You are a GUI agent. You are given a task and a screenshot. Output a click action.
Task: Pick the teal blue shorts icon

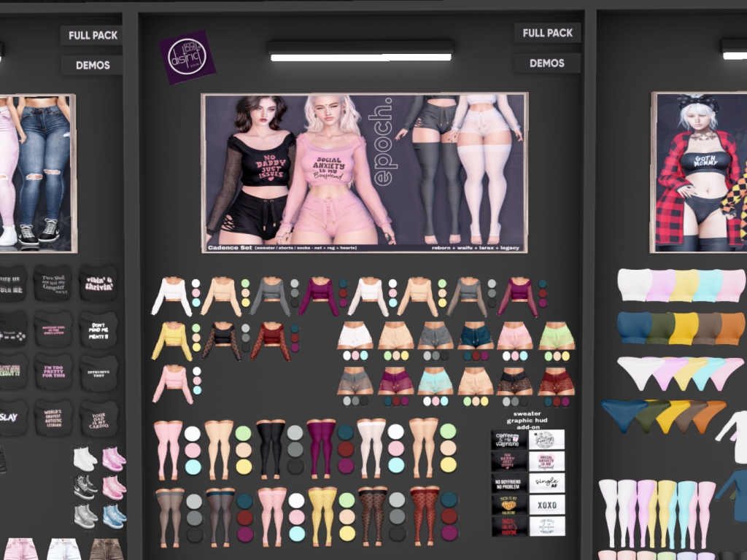click(x=476, y=335)
